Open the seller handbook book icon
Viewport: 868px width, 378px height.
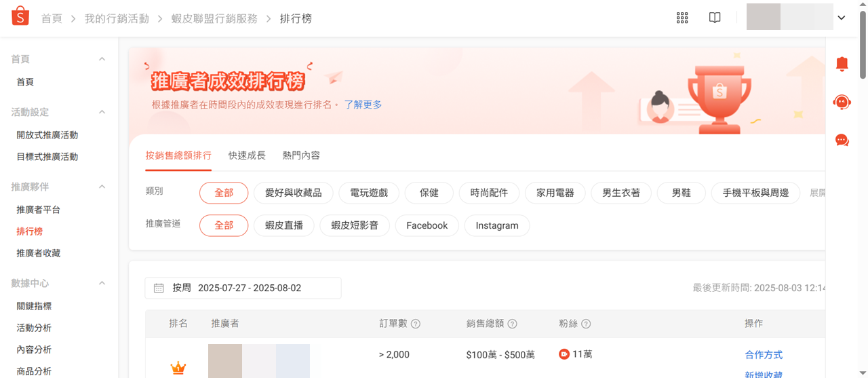(715, 18)
